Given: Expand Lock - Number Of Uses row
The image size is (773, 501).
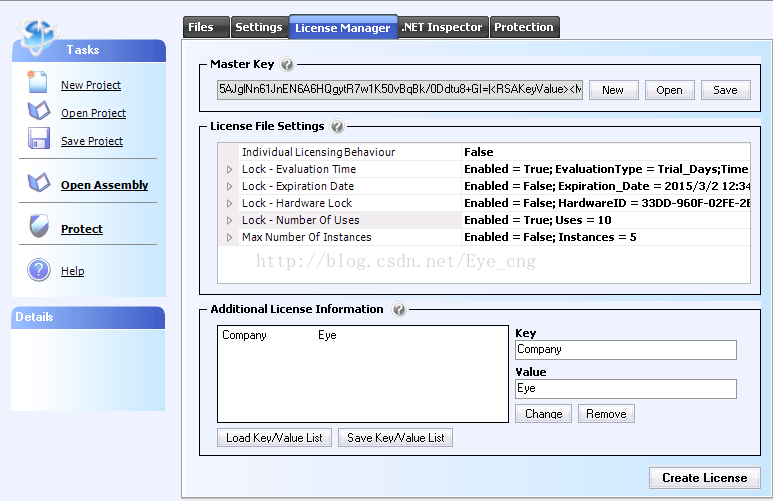Looking at the screenshot, I should pos(229,220).
